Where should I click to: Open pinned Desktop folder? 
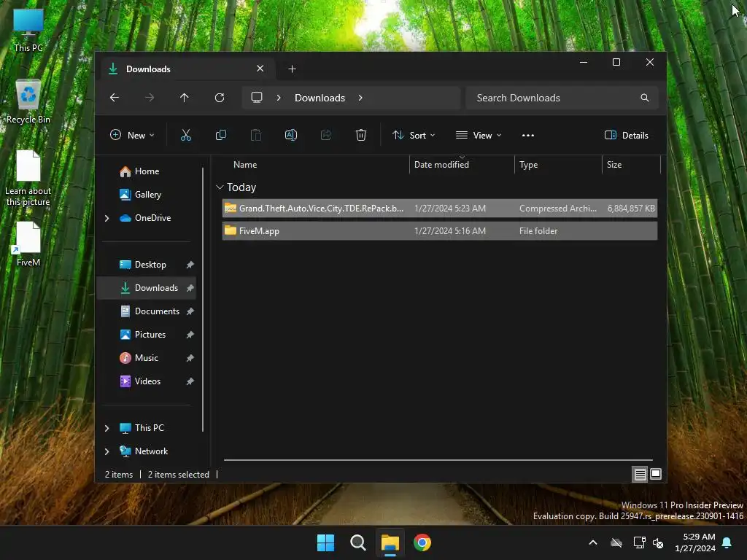pos(150,265)
